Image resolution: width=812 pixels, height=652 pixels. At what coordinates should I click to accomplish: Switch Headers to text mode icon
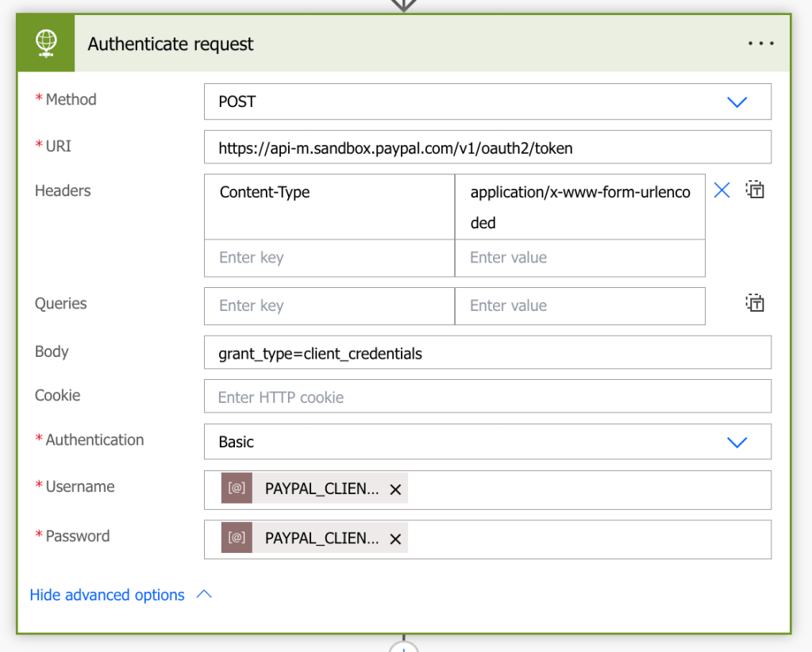tap(754, 190)
